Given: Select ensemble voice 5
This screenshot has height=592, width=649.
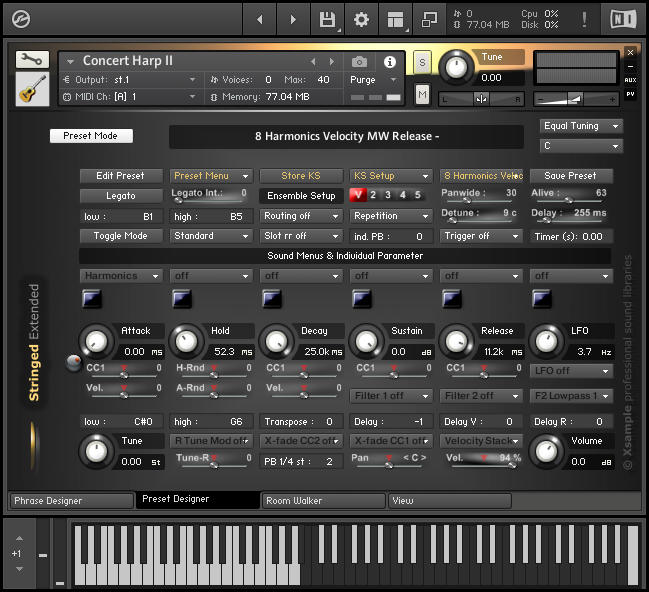Looking at the screenshot, I should pos(418,195).
